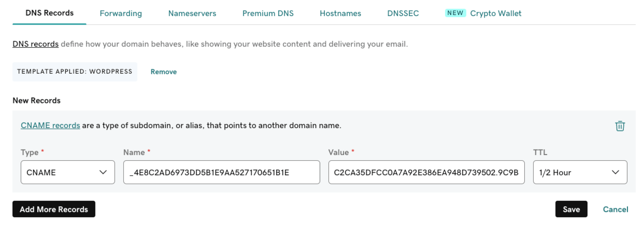Open the Crypto Wallet tab
Viewport: 644px width, 227px height.
(496, 13)
